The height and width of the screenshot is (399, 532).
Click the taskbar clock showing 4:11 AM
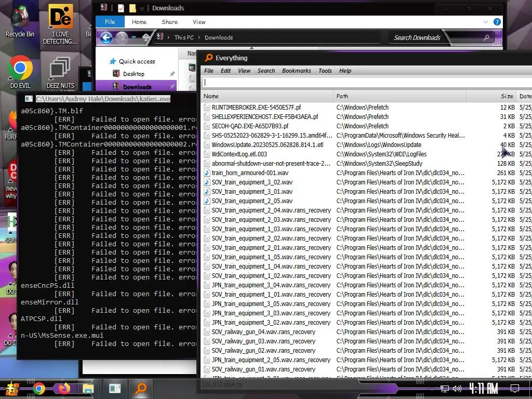(484, 388)
